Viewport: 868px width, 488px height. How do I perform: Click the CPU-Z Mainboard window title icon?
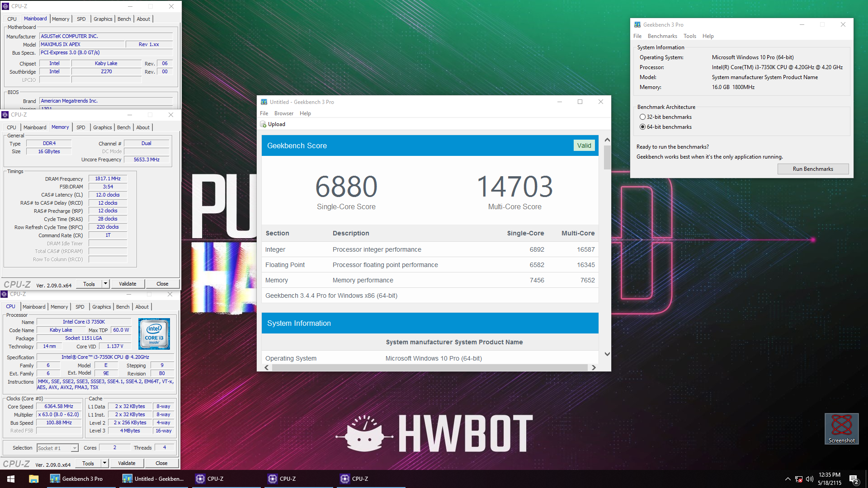coord(5,6)
